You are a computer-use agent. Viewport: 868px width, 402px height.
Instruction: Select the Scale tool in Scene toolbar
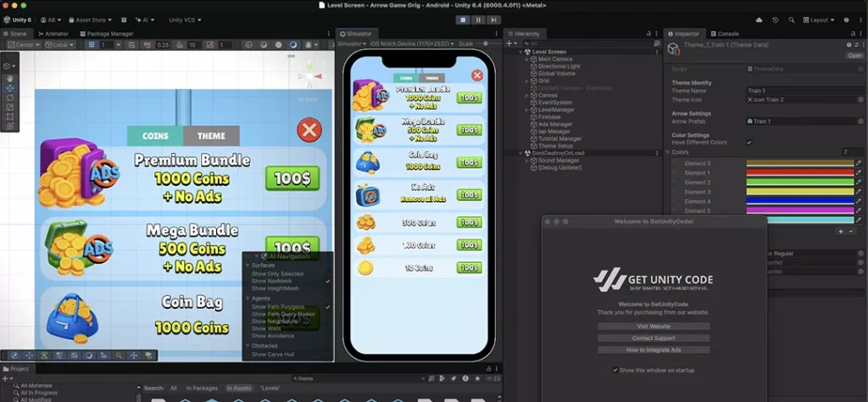point(10,107)
